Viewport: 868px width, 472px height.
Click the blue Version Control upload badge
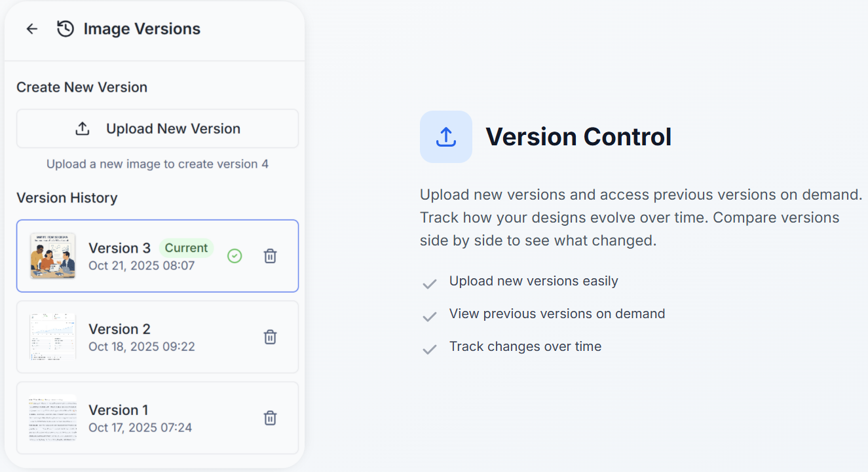click(x=445, y=137)
